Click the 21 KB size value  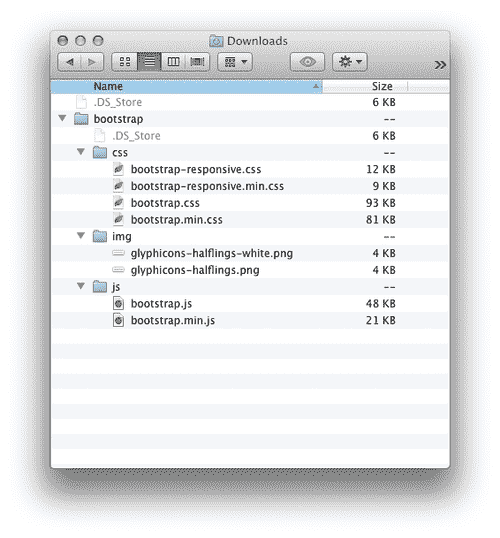tap(381, 320)
